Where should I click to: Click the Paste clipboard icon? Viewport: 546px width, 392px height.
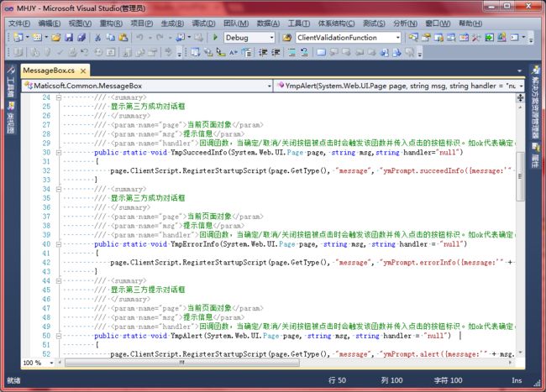[x=123, y=37]
